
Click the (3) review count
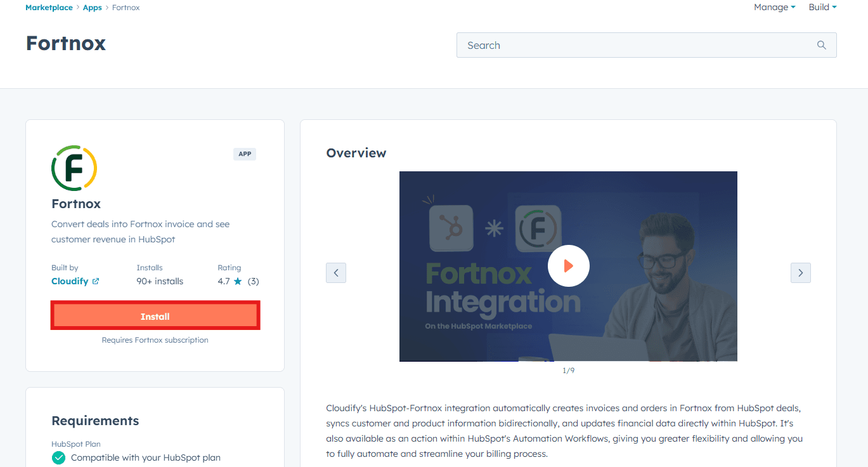tap(253, 281)
